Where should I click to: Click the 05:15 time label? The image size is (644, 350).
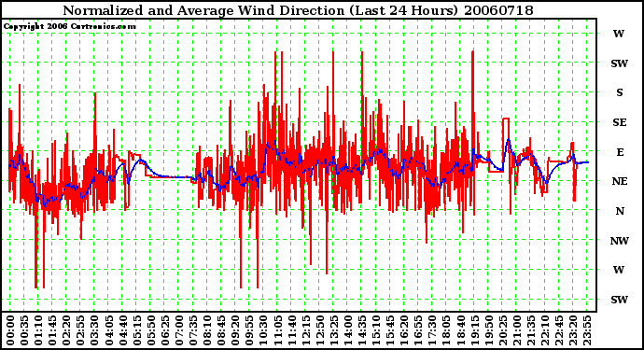(136, 330)
